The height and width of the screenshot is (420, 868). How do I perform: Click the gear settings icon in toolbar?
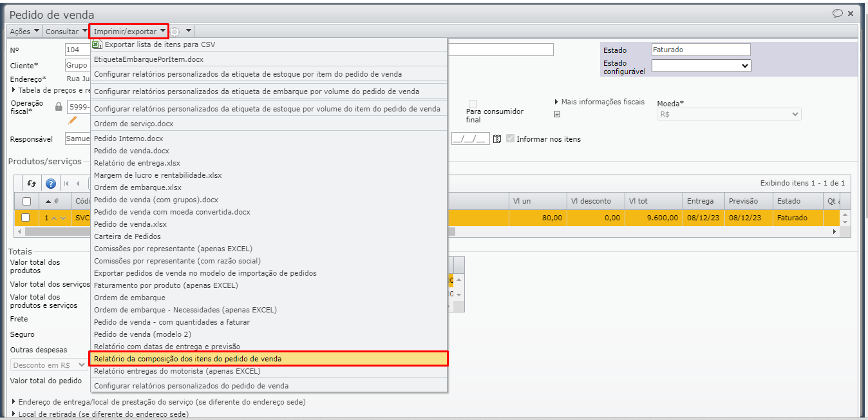pyautogui.click(x=175, y=31)
